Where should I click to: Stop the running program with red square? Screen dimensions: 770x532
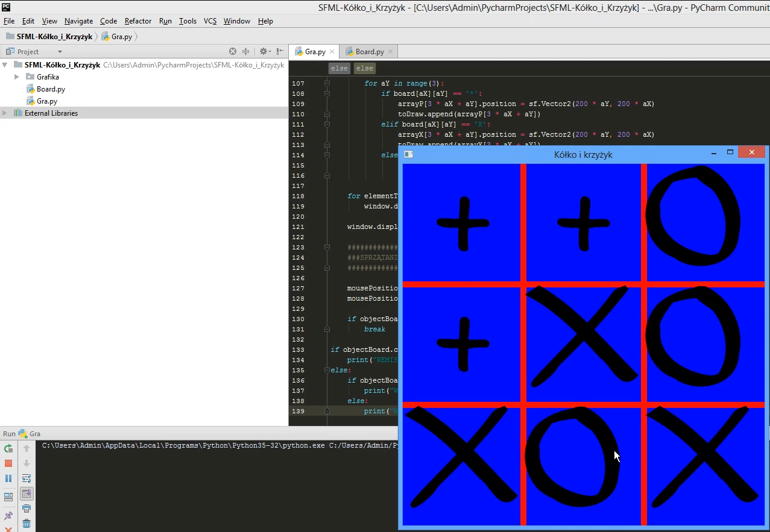tap(8, 463)
